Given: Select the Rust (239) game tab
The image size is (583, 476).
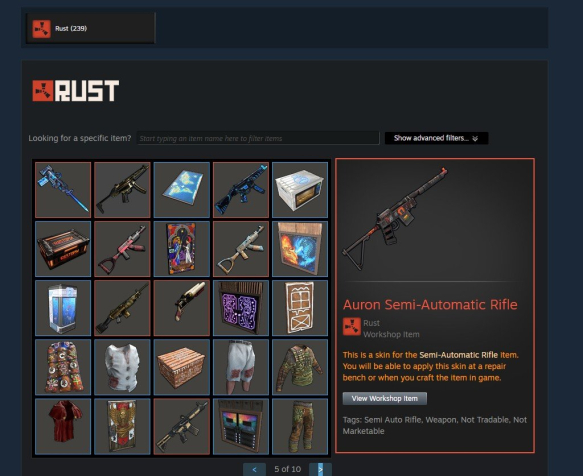Looking at the screenshot, I should (90, 29).
